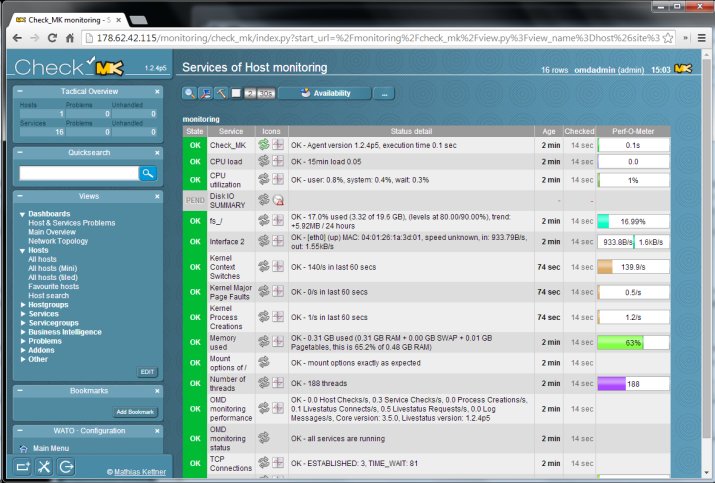This screenshot has height=483, width=715.
Task: Select the 30s refresh interval option
Action: coord(266,93)
